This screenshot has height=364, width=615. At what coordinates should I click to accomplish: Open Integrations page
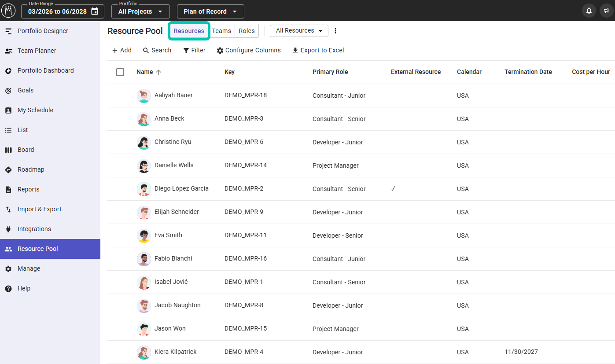point(50,229)
